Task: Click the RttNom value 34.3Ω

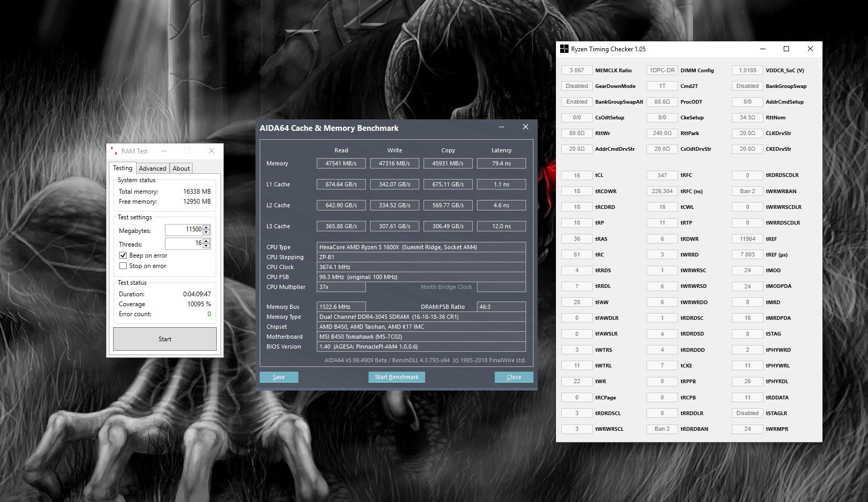Action: (748, 117)
